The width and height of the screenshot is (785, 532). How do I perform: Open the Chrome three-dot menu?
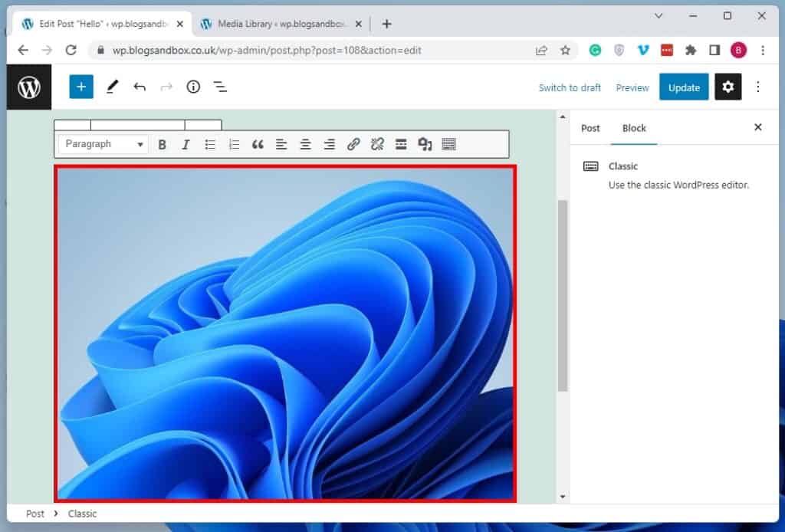(763, 50)
